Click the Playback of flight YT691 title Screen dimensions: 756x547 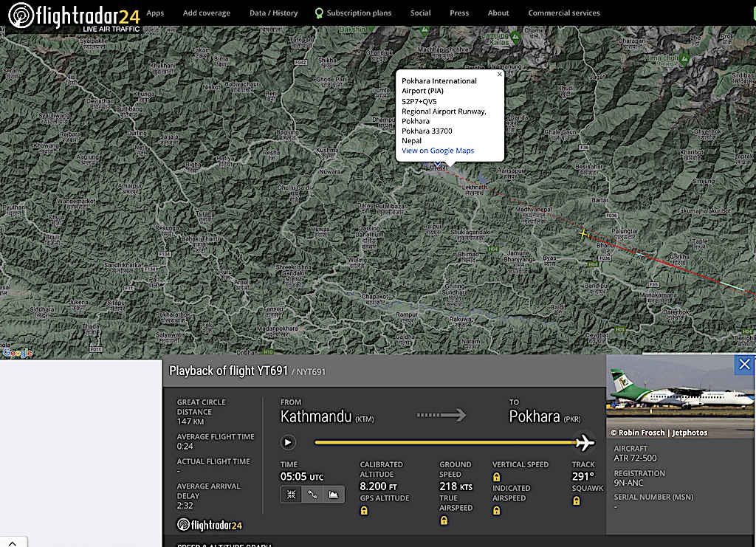(228, 371)
